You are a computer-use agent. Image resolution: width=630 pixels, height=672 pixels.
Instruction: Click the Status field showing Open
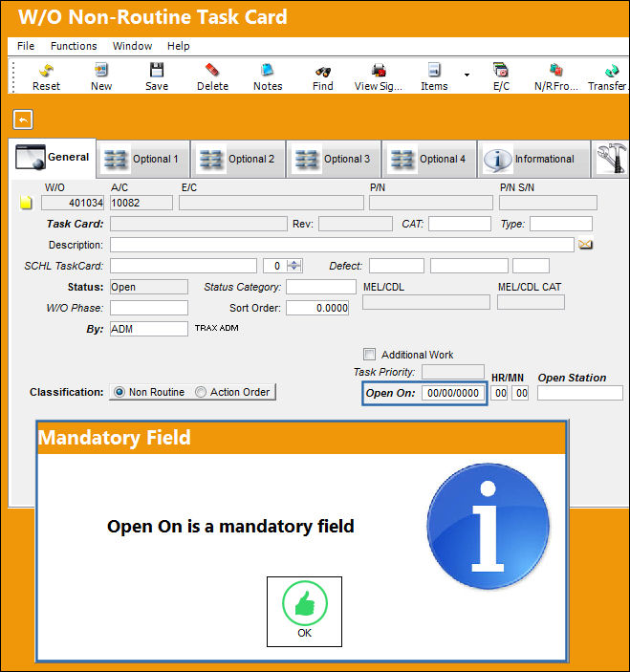[x=149, y=287]
